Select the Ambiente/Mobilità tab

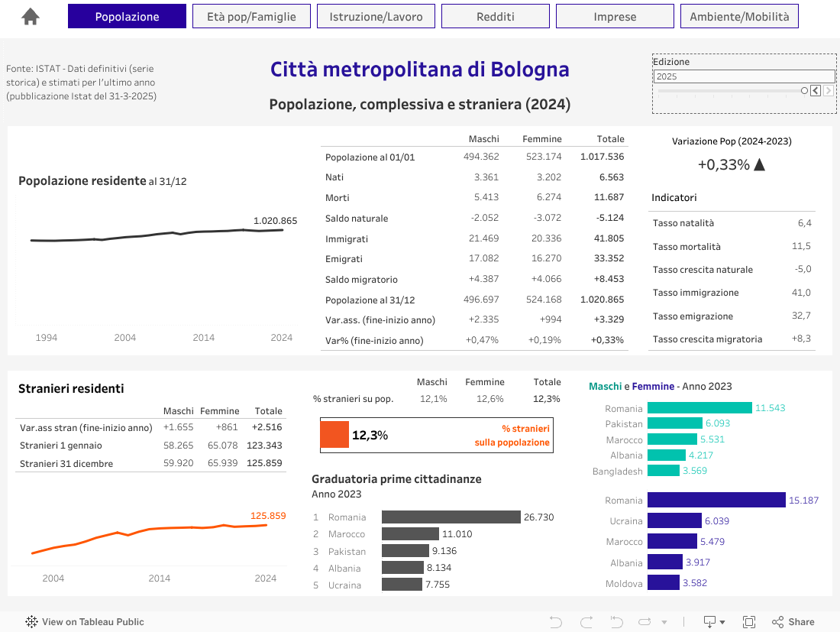coord(739,16)
